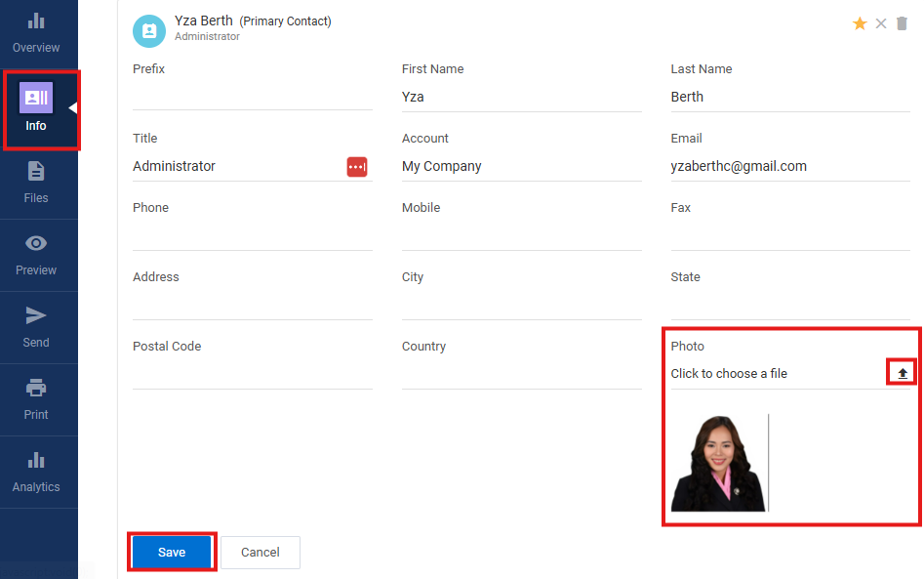The height and width of the screenshot is (579, 924).
Task: Open the Overview section in sidebar
Action: 36,33
